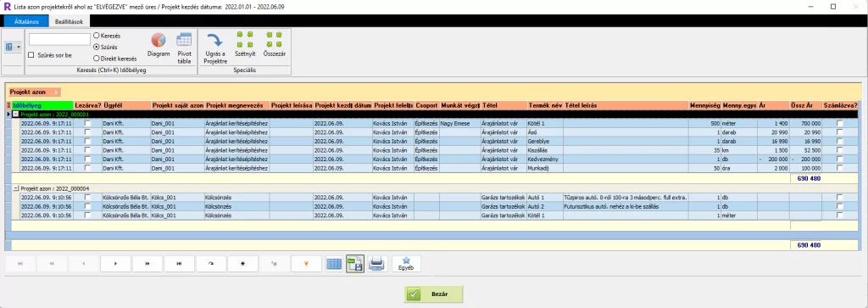Sort by the Össz Ár column header
This screenshot has width=868, height=308.
point(806,105)
